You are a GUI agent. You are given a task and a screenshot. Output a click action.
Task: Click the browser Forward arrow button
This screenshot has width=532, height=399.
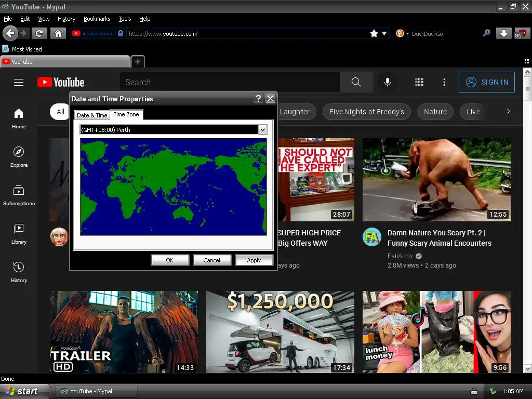coord(23,33)
